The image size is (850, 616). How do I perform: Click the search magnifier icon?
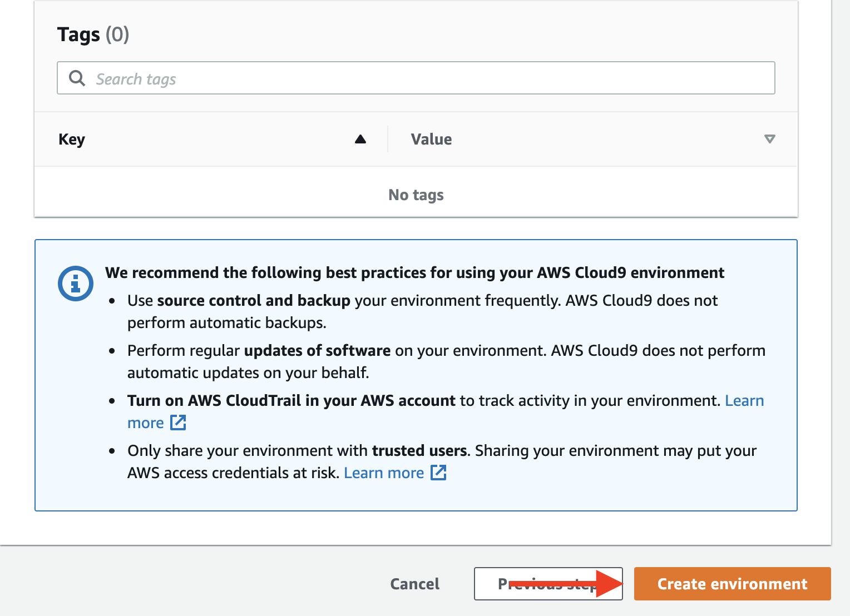click(77, 78)
